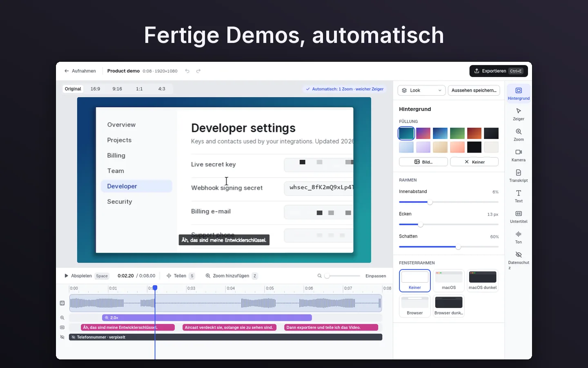This screenshot has width=588, height=368.
Task: Switch to Original aspect ratio
Action: pos(73,89)
